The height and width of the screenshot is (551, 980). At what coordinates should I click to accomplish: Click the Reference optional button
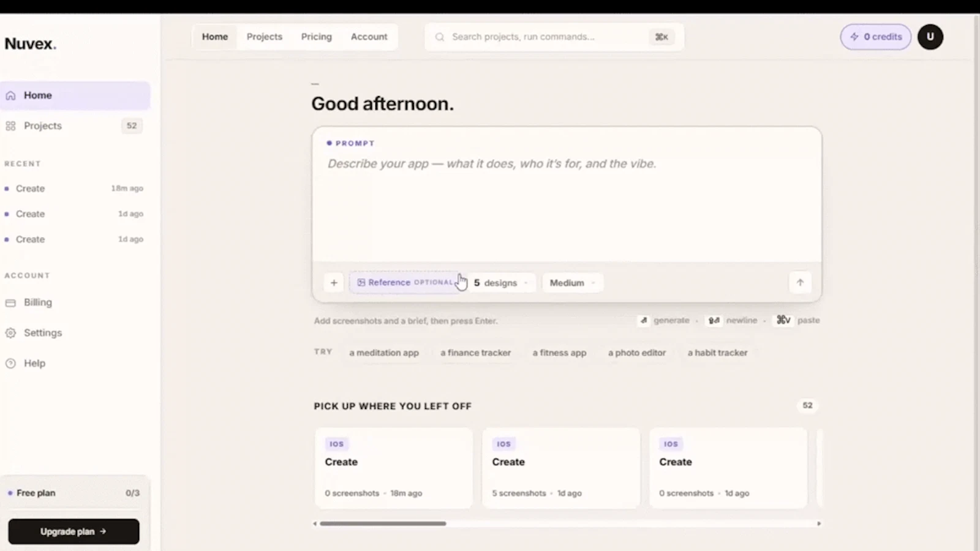point(404,282)
